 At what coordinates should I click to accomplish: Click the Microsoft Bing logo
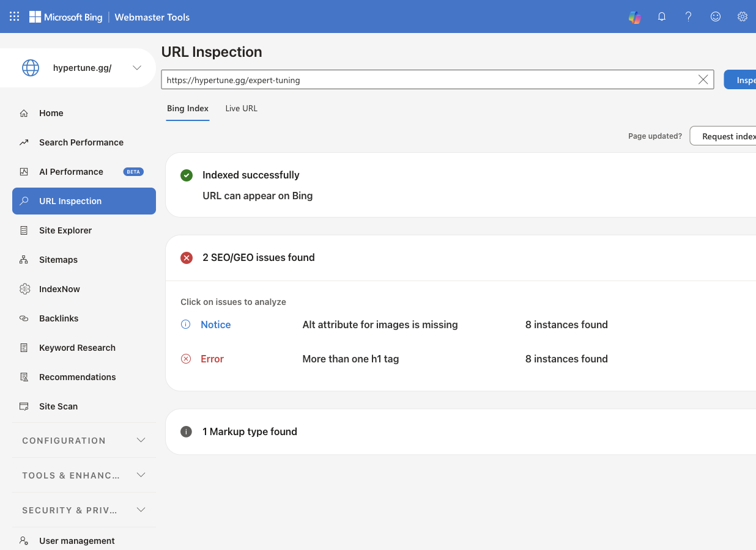66,16
